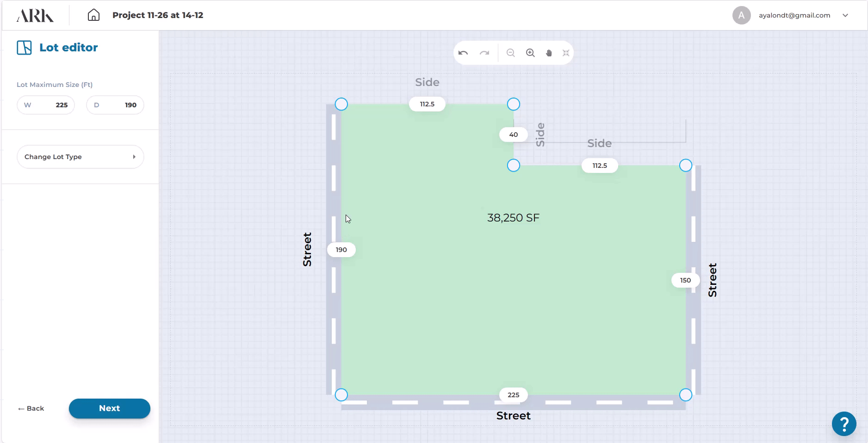This screenshot has width=868, height=443.
Task: Zoom out using the magnifier minus icon
Action: 511,53
